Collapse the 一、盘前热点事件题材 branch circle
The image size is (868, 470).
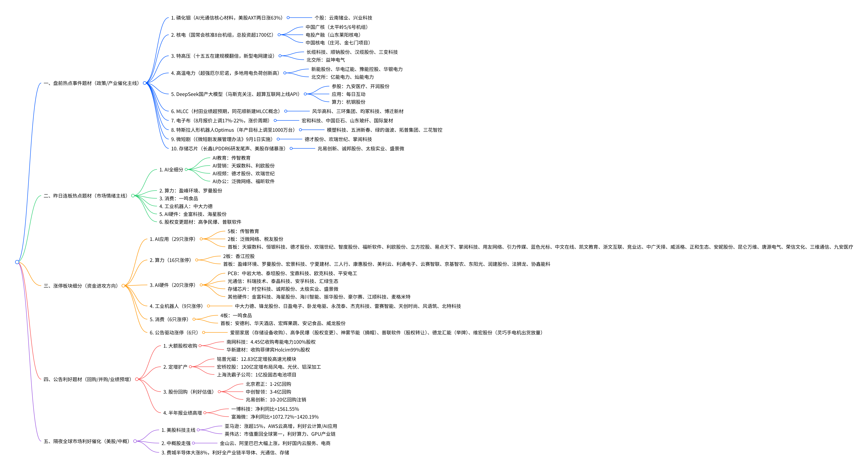coord(145,83)
